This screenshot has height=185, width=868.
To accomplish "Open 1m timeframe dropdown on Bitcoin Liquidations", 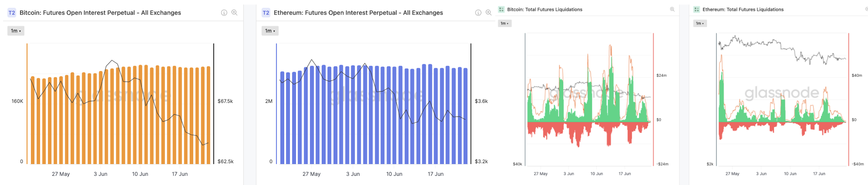I will pos(504,24).
